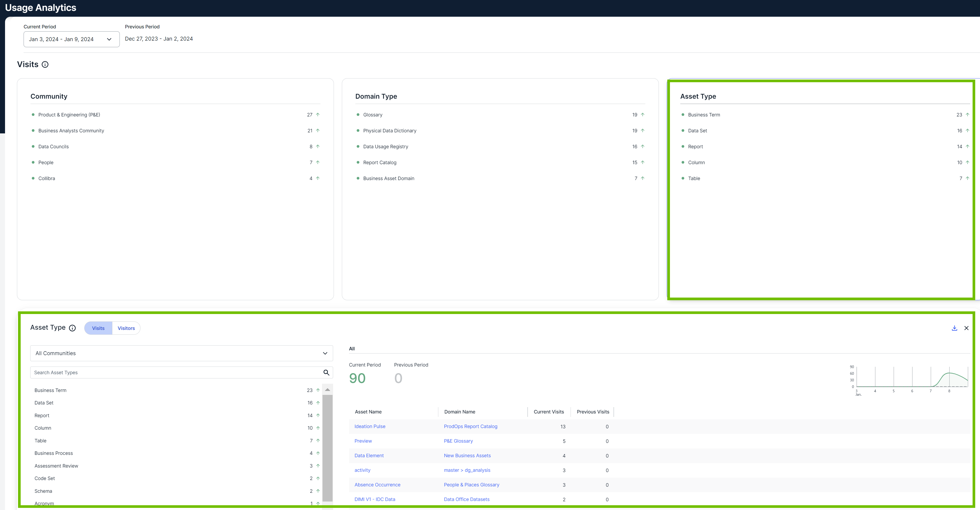Expand the All Communities dropdown
This screenshot has width=980, height=510.
click(x=182, y=353)
